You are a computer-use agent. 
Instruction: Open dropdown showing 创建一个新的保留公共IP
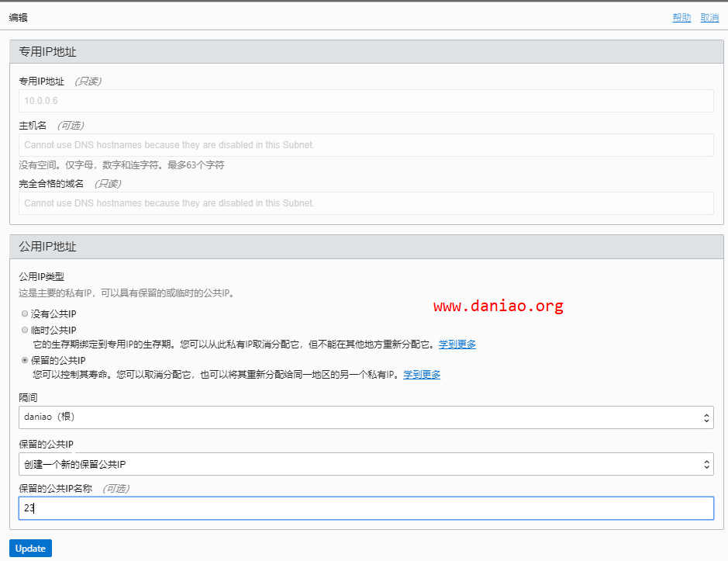[366, 464]
